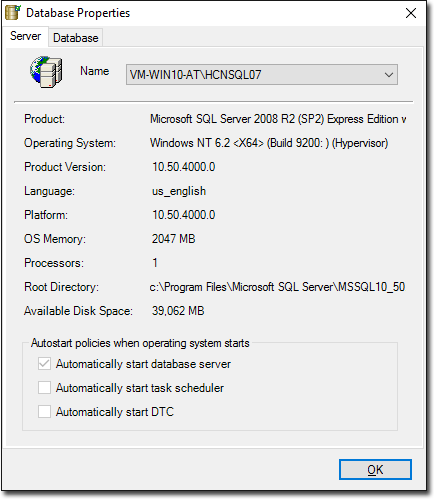
Task: Click the Database Properties title bar icon
Action: (x=13, y=13)
